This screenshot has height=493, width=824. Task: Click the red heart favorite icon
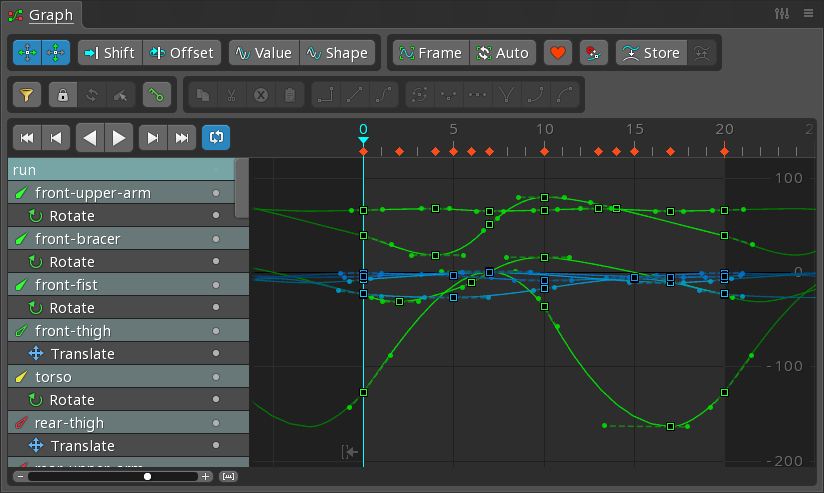click(x=559, y=53)
